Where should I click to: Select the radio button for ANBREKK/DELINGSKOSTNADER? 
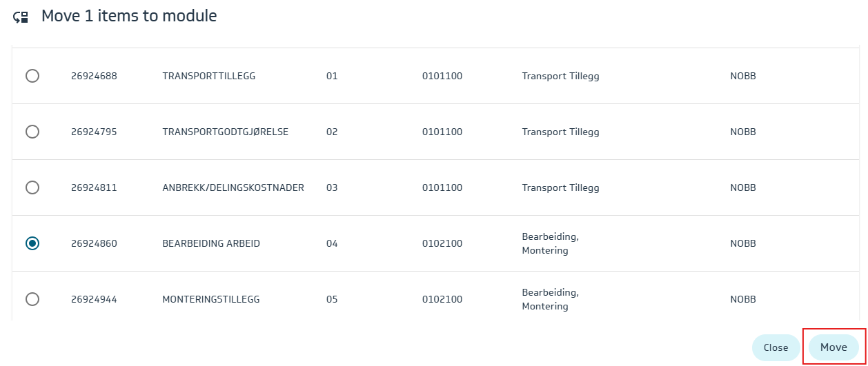click(x=32, y=187)
